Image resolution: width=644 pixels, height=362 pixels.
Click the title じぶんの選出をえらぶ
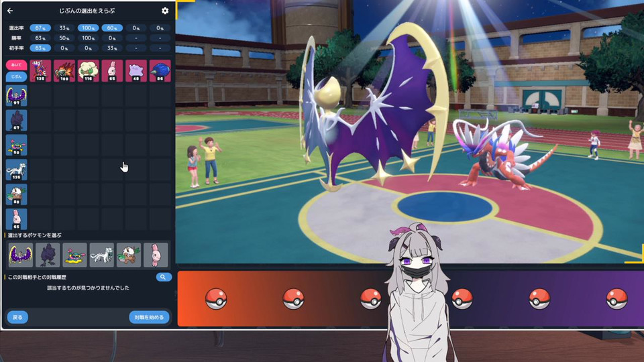(x=87, y=11)
